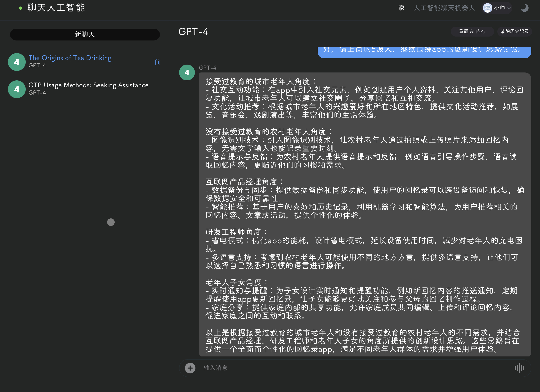Open GTP Usage Methods: Seeking Assistance chat
Viewport: 540px width, 392px height.
click(88, 85)
